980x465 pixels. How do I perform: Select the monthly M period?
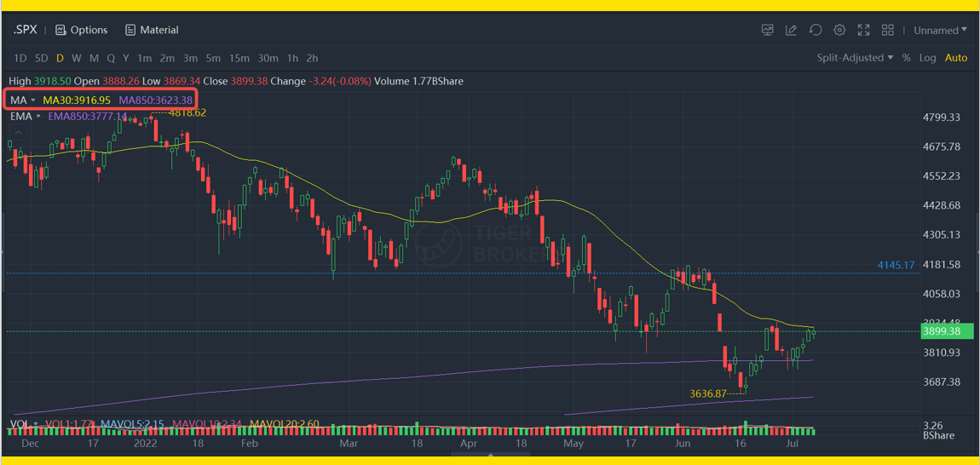click(x=94, y=58)
